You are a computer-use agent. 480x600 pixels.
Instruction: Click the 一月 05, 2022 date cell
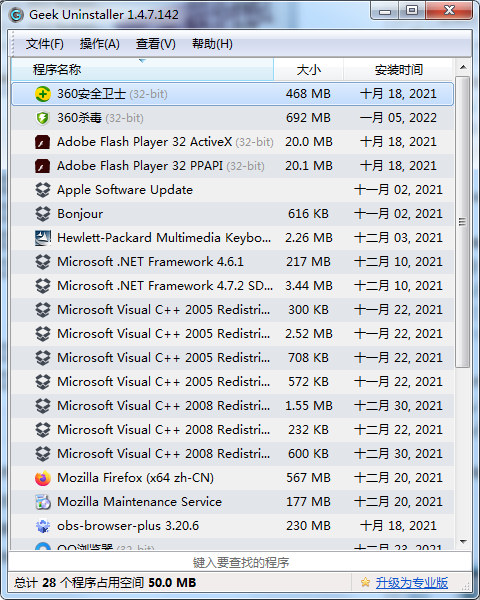pos(398,118)
